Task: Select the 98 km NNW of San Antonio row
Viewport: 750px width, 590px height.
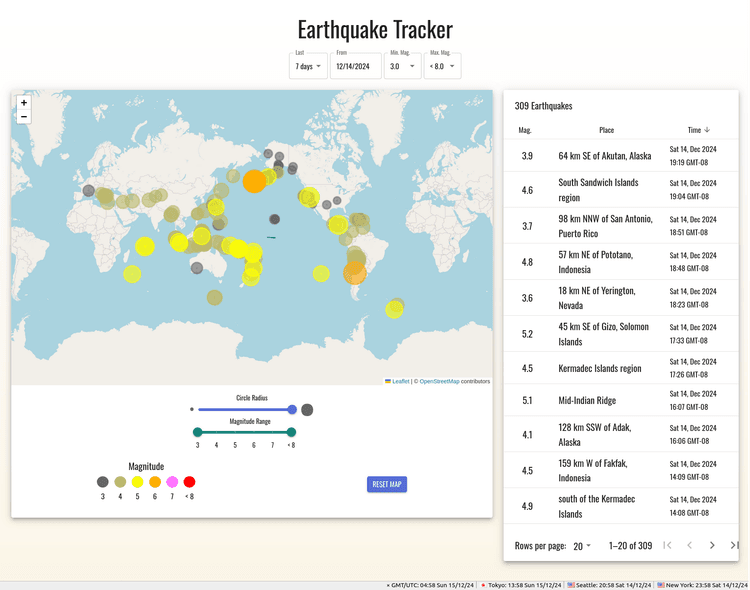Action: click(x=621, y=226)
